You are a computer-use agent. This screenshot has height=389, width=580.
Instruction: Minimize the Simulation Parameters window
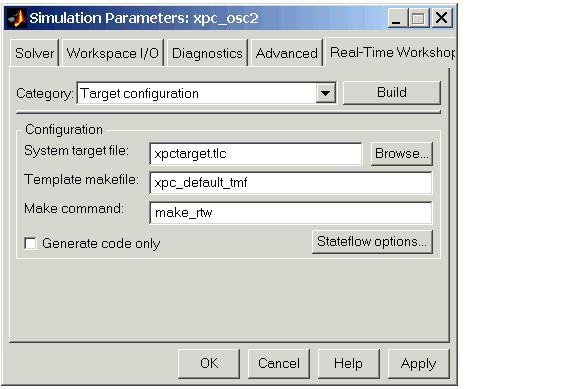pyautogui.click(x=397, y=18)
